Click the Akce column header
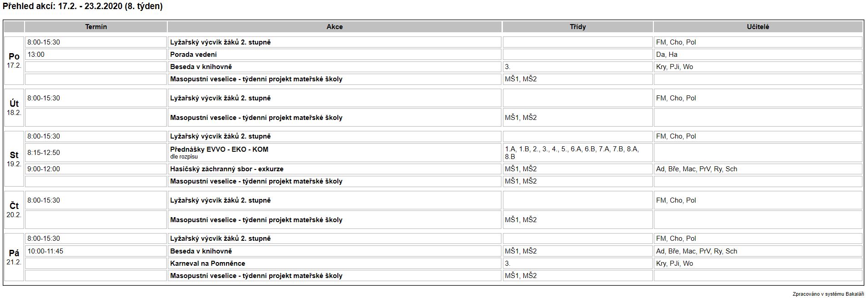This screenshot has height=298, width=868. [335, 27]
